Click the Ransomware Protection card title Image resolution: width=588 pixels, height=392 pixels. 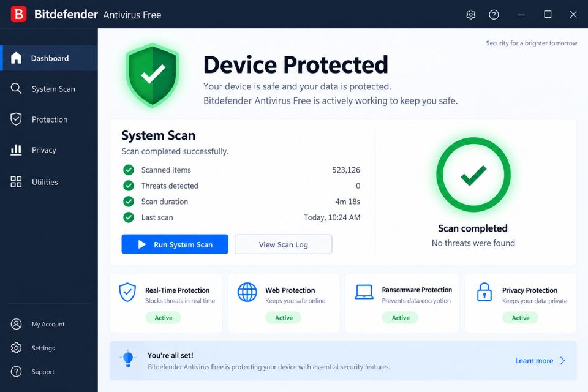pyautogui.click(x=417, y=290)
